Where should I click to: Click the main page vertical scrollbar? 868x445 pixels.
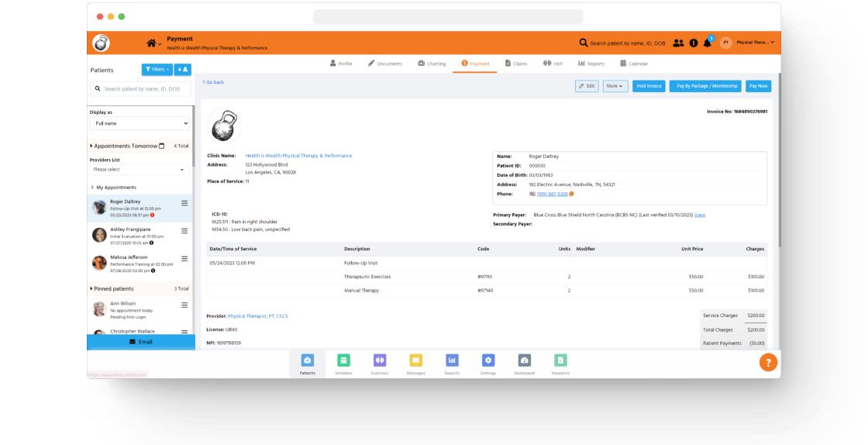[780, 160]
